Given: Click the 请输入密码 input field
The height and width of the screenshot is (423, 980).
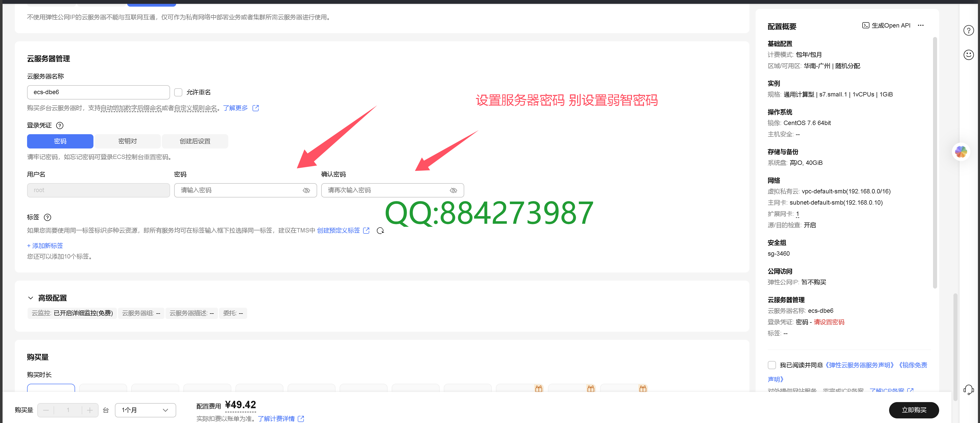Looking at the screenshot, I should pos(245,190).
